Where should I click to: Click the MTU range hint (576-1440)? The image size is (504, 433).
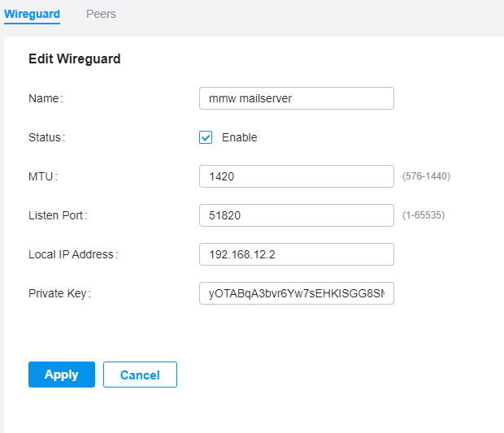tap(426, 176)
